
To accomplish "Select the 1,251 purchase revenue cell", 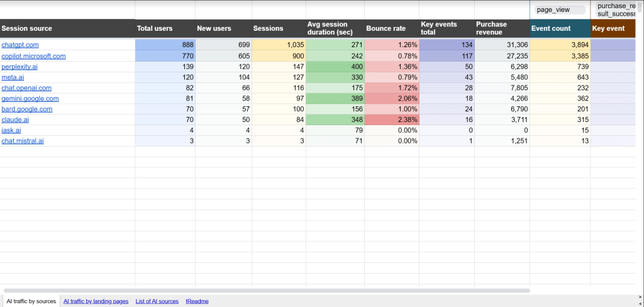I will coord(502,142).
